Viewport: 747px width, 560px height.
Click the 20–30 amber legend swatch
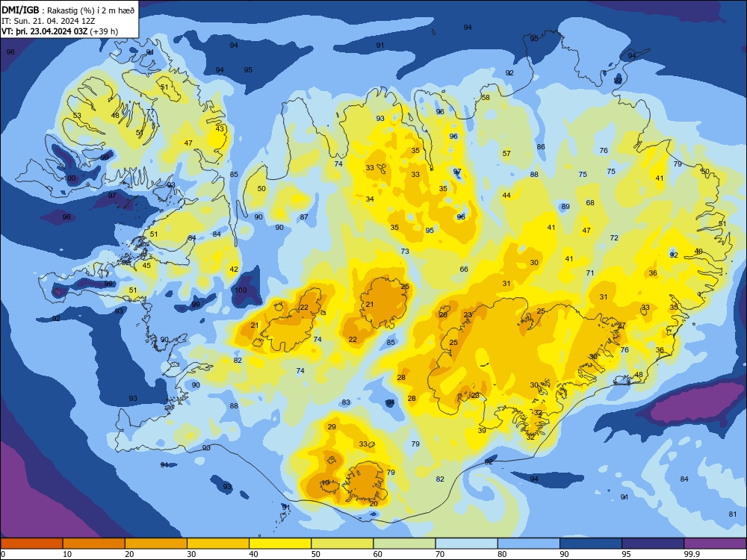coord(156,544)
